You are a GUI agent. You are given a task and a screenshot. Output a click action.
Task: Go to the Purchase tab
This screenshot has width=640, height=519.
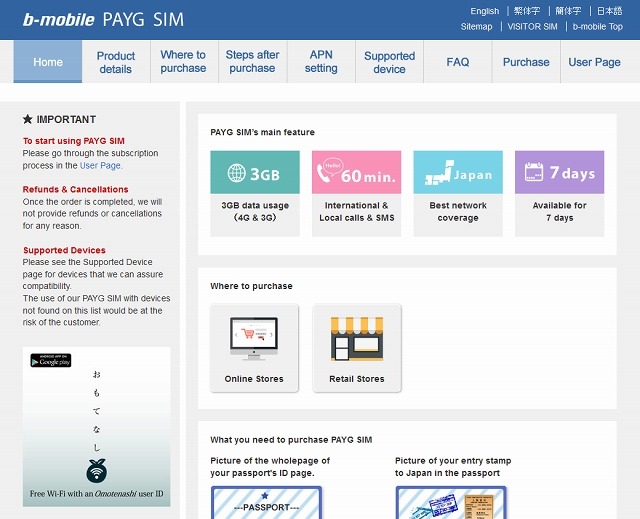526,62
